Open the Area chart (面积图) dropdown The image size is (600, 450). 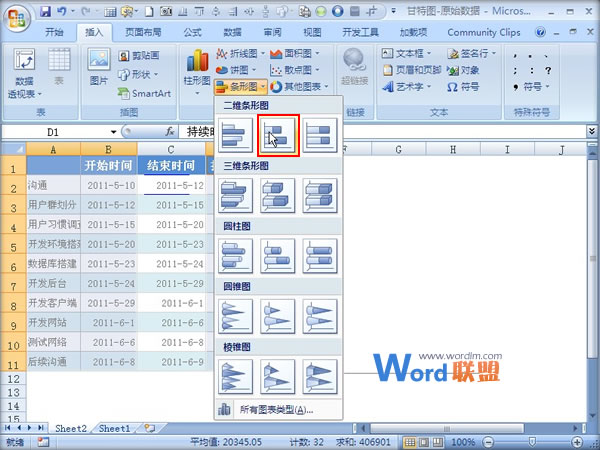tap(294, 54)
